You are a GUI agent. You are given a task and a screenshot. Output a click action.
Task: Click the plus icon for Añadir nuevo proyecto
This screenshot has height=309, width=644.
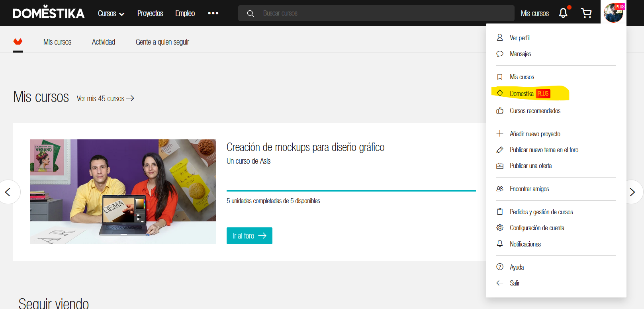[500, 133]
